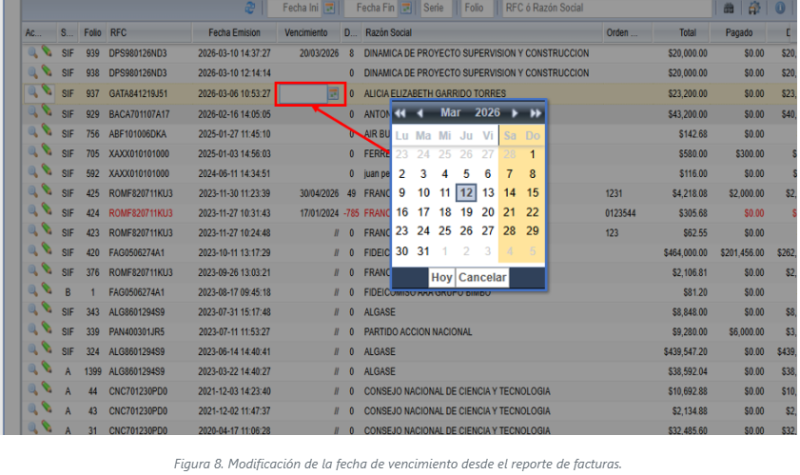This screenshot has height=475, width=800.
Task: Click the magnifier icon on the folio 929 row
Action: [x=33, y=113]
